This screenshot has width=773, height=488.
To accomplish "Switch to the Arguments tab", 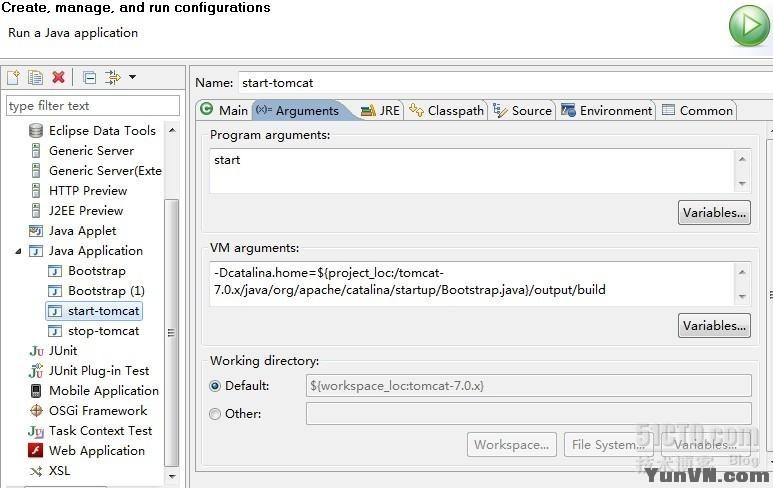I will pyautogui.click(x=299, y=110).
